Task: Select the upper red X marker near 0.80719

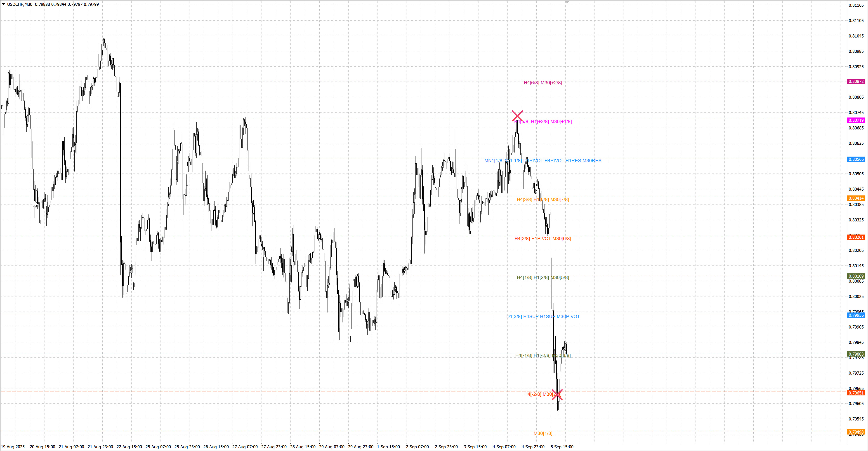Action: (517, 116)
